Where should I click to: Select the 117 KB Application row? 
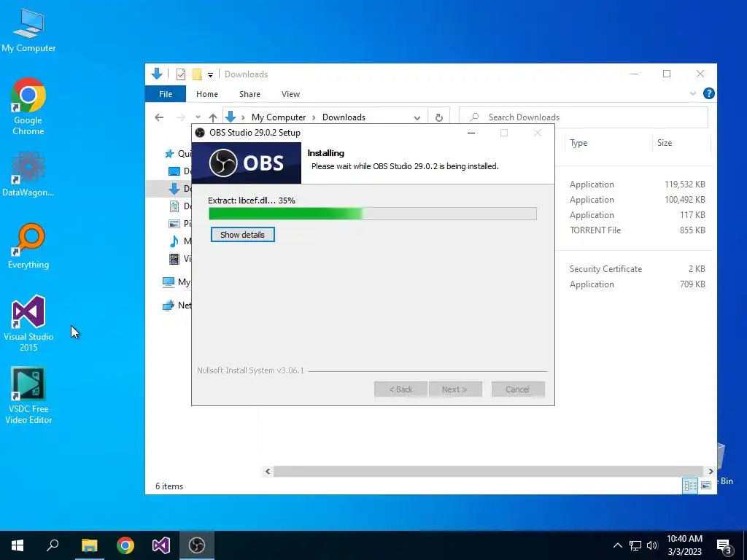[x=637, y=215]
